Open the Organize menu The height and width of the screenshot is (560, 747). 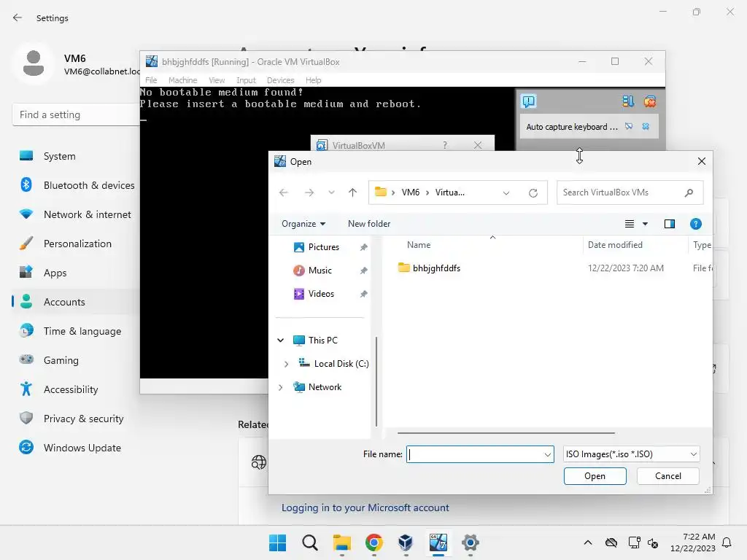pyautogui.click(x=303, y=224)
